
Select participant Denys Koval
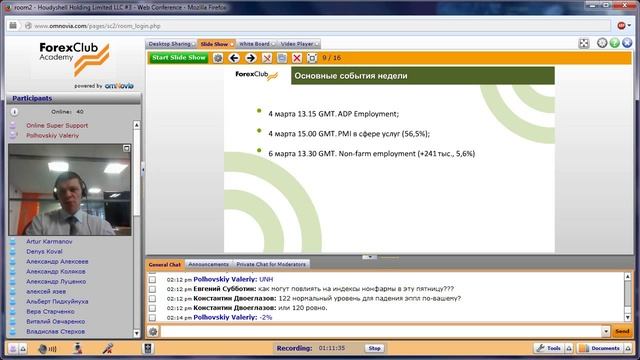pos(44,252)
